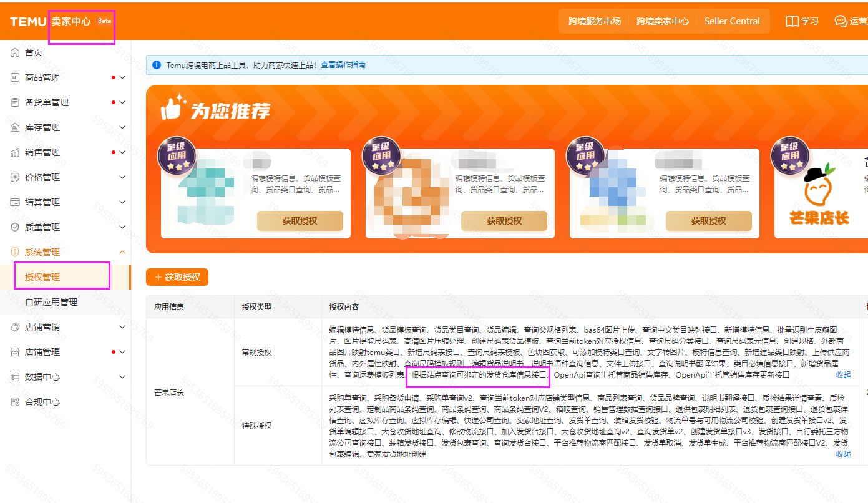Click the third star-rated app blurred thumbnail

click(x=617, y=190)
